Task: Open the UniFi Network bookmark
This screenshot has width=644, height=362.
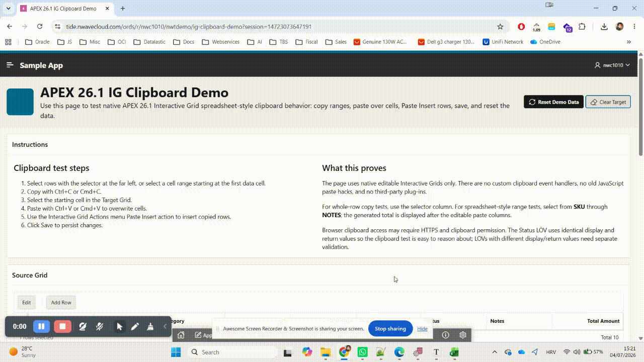Action: [503, 42]
